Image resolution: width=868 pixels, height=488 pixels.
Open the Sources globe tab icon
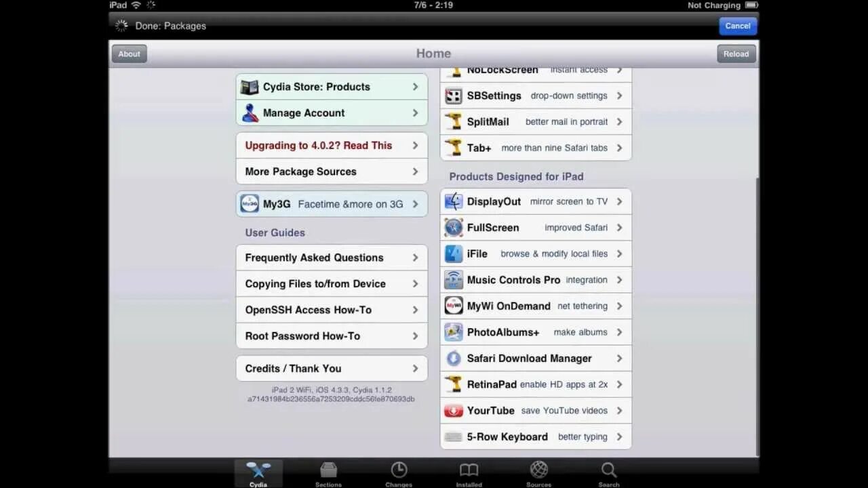click(539, 470)
